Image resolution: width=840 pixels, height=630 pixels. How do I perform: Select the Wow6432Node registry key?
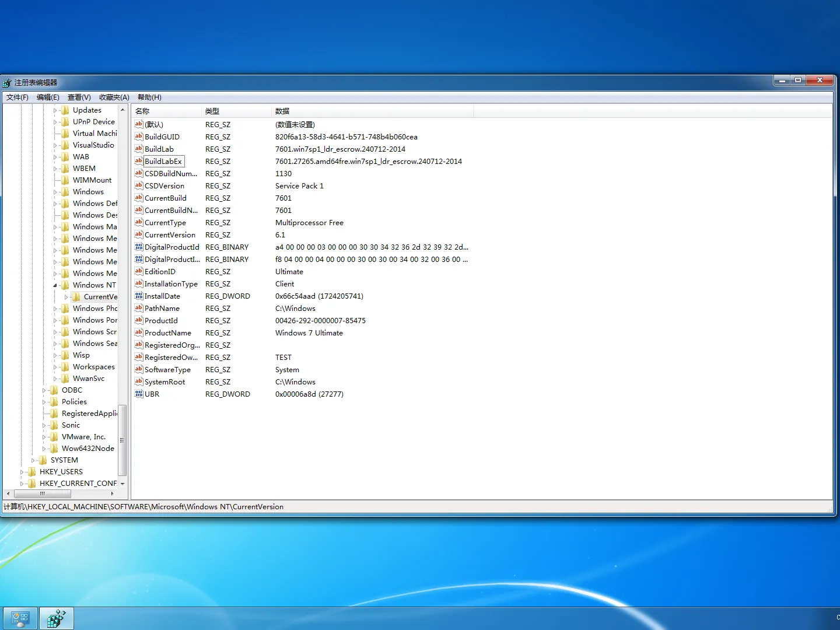(87, 448)
